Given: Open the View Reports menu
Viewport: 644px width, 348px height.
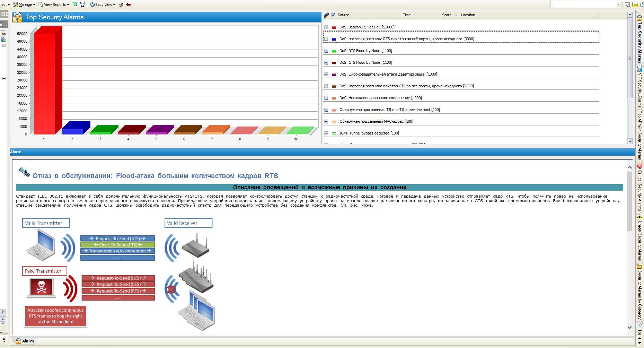Looking at the screenshot, I should click(54, 5).
